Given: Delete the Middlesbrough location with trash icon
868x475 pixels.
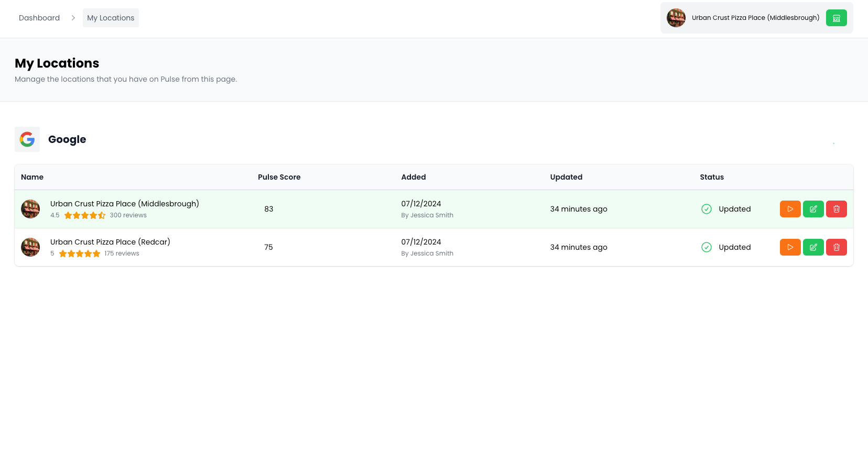Looking at the screenshot, I should (836, 209).
